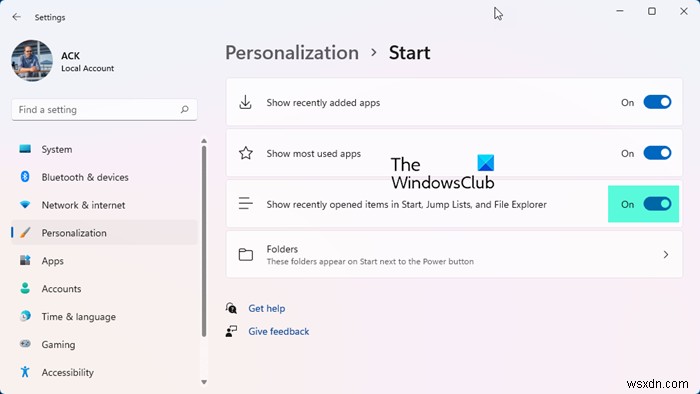Click the Local Account text
Screen dimensions: 700x394
pos(88,68)
